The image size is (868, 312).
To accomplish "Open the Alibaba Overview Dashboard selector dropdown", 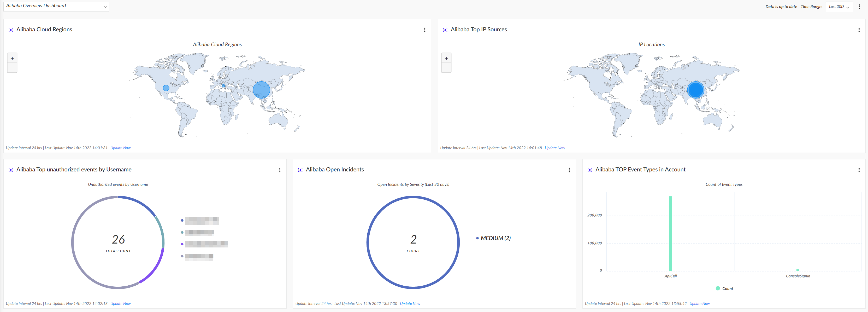I will coord(56,7).
